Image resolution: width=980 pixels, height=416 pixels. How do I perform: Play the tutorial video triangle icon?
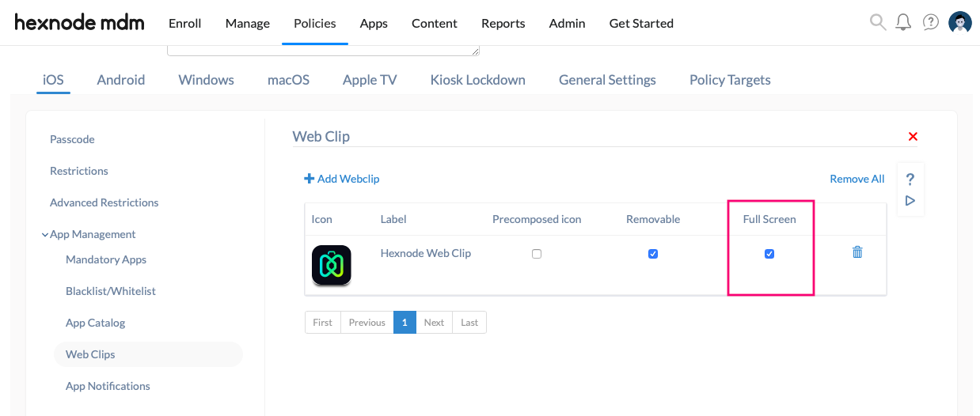(x=910, y=201)
